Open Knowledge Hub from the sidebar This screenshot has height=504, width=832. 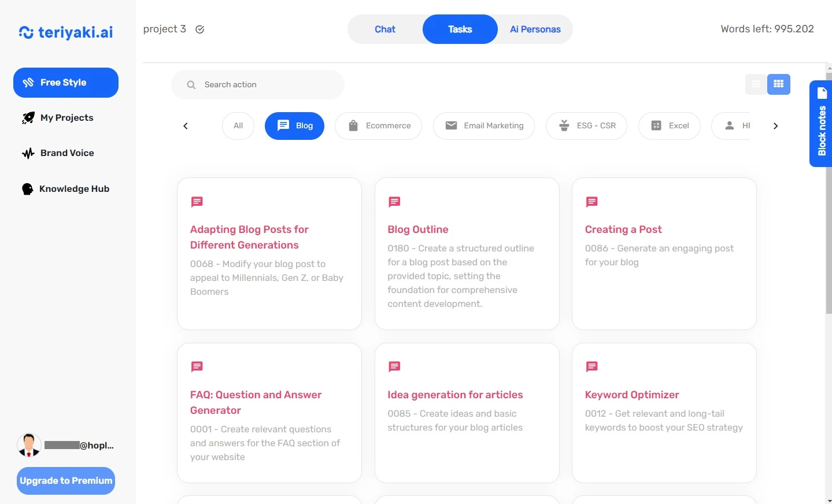(x=66, y=189)
